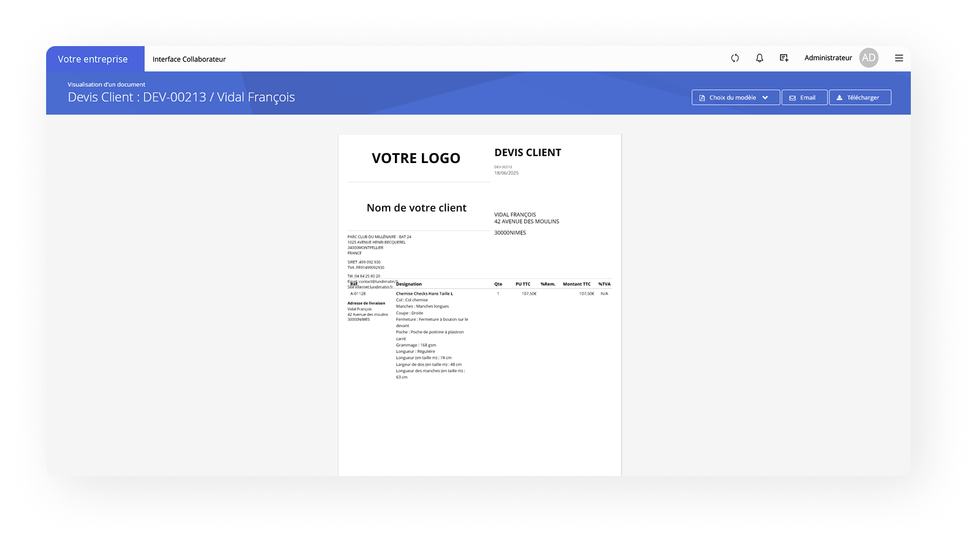Image resolution: width=980 pixels, height=545 pixels.
Task: Click the Administrateur user name
Action: point(828,58)
